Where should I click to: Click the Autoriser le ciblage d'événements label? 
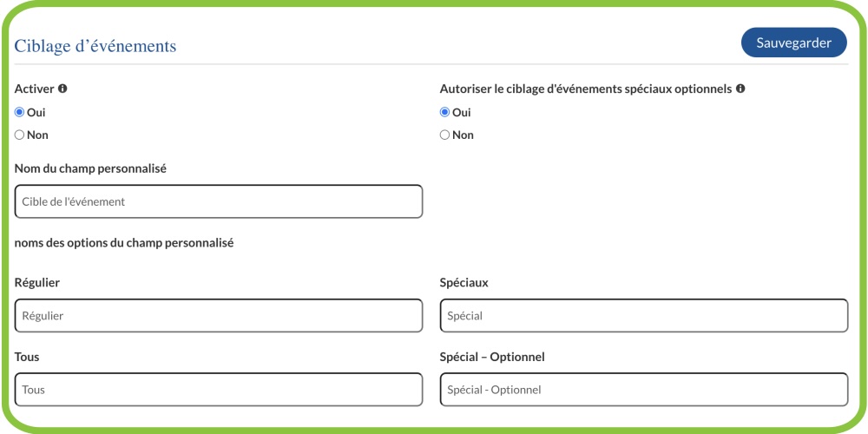586,89
